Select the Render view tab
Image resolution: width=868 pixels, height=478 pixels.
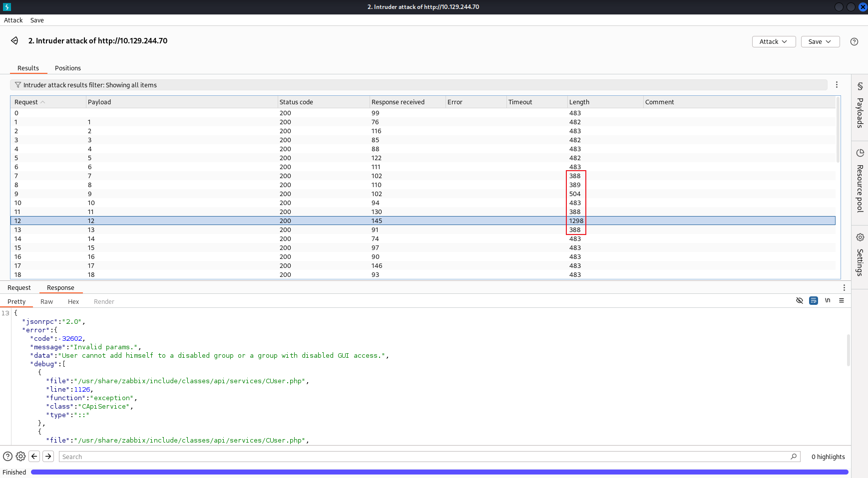(x=104, y=302)
